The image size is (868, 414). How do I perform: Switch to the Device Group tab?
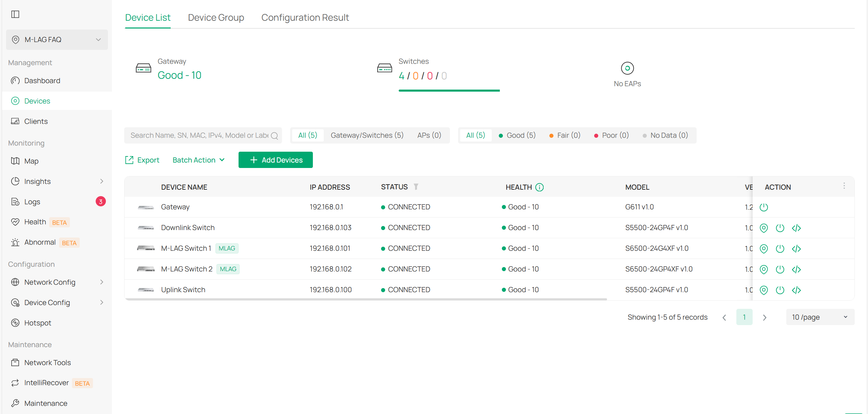(216, 18)
